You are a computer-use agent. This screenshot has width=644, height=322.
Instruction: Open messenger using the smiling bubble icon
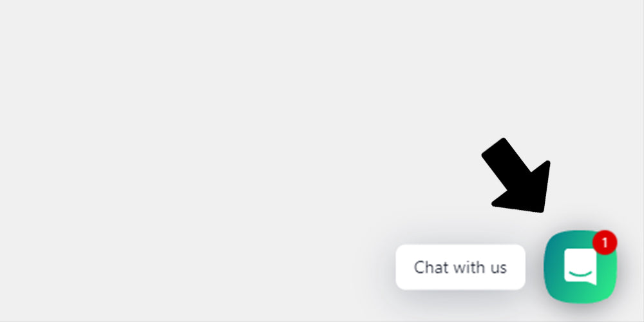pos(580,267)
